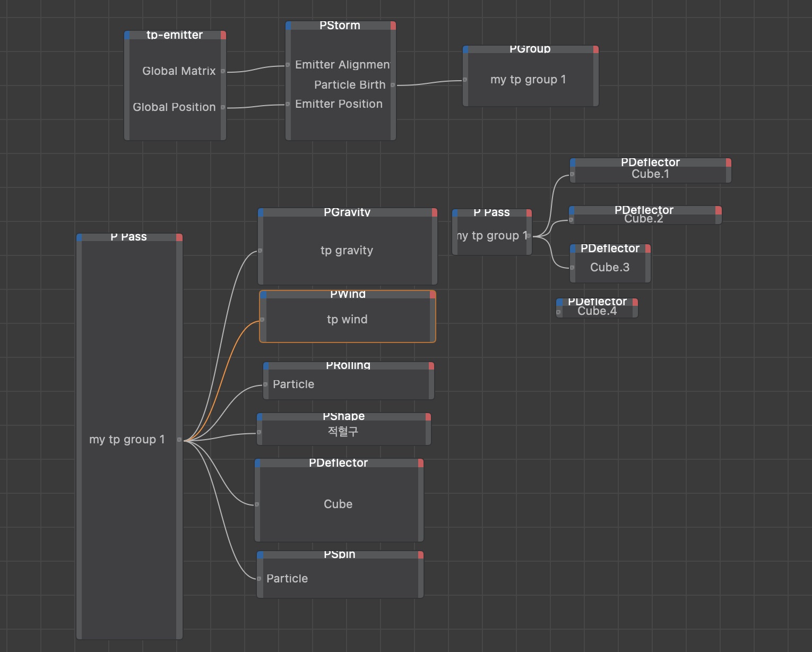Click the 'Emitter Position' port label
812x652 pixels.
click(339, 104)
